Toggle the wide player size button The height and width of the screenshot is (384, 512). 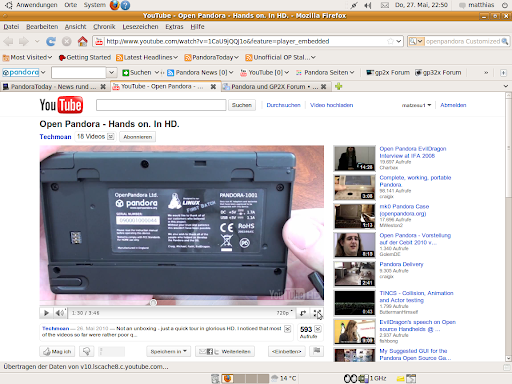[x=303, y=313]
